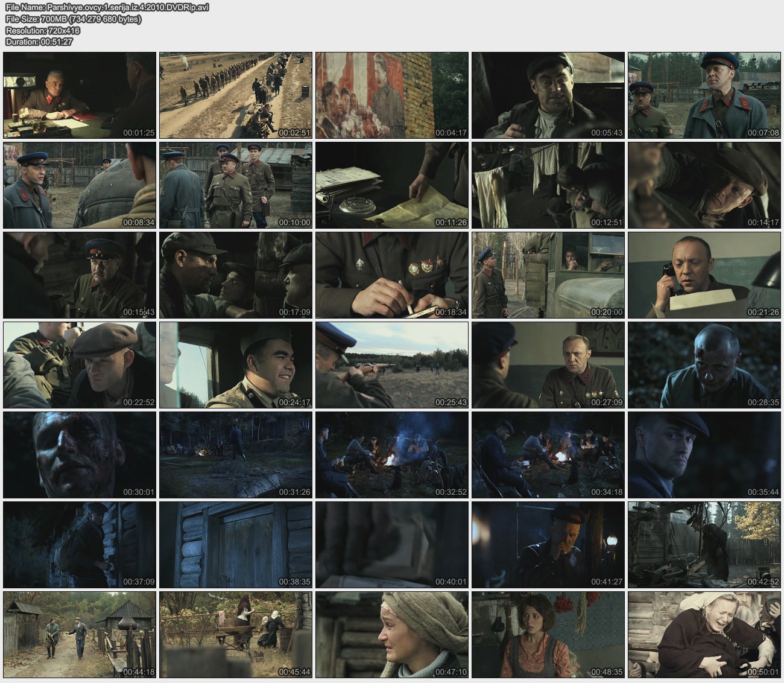Open the papers on desk frame at 00:11:26
This screenshot has width=784, height=683.
(392, 185)
